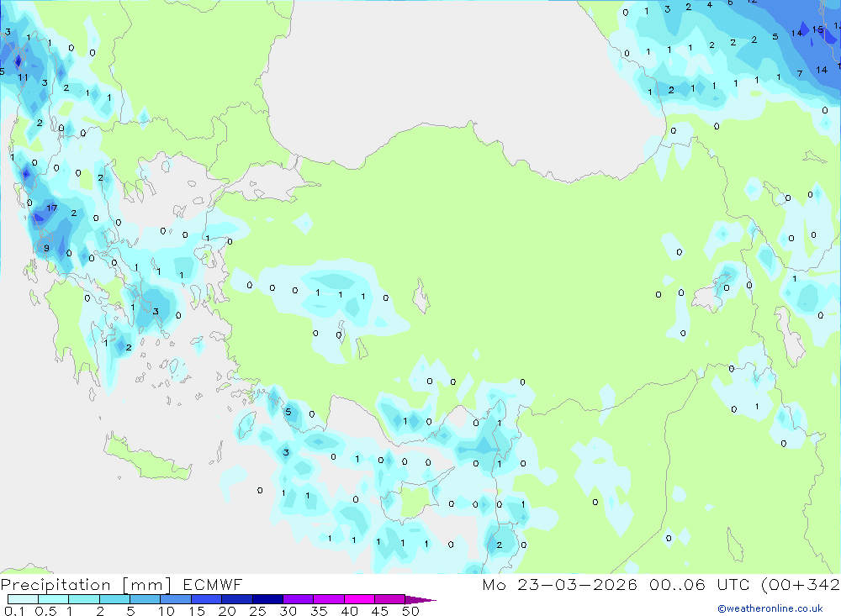Click the map precipitation value '11'
This screenshot has width=841, height=616.
[x=23, y=78]
